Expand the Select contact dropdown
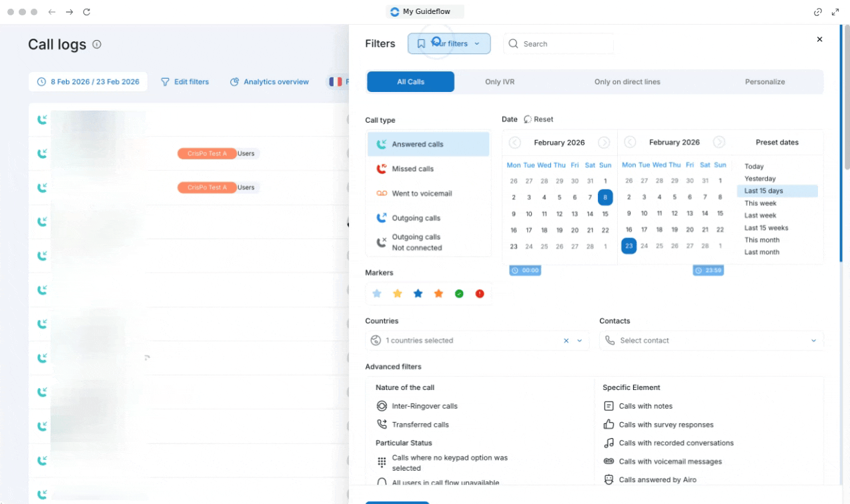This screenshot has height=504, width=850. pos(813,341)
